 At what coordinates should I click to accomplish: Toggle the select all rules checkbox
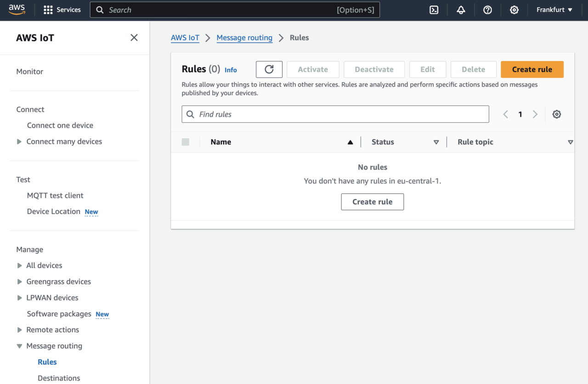pyautogui.click(x=186, y=142)
